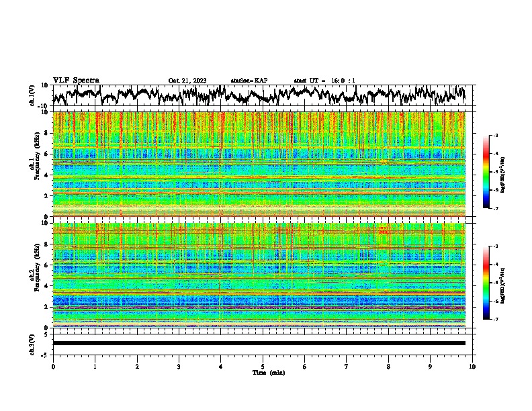Click the ch.1 spectrogram color scale bar
The image size is (532, 411).
point(486,172)
